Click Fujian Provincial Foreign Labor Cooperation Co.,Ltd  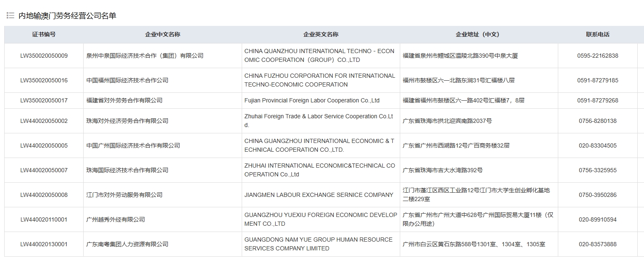(x=312, y=100)
